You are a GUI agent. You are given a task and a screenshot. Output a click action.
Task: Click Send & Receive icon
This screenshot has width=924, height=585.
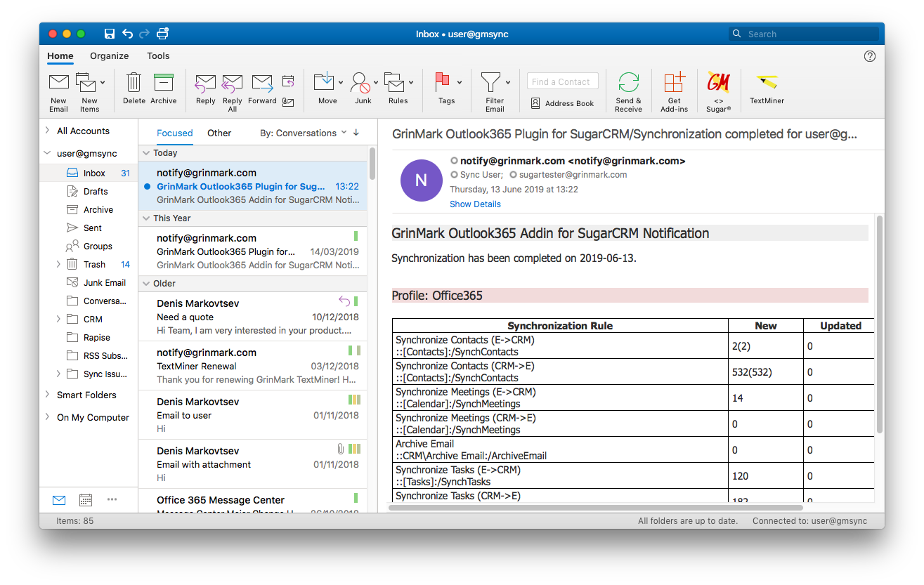(628, 82)
